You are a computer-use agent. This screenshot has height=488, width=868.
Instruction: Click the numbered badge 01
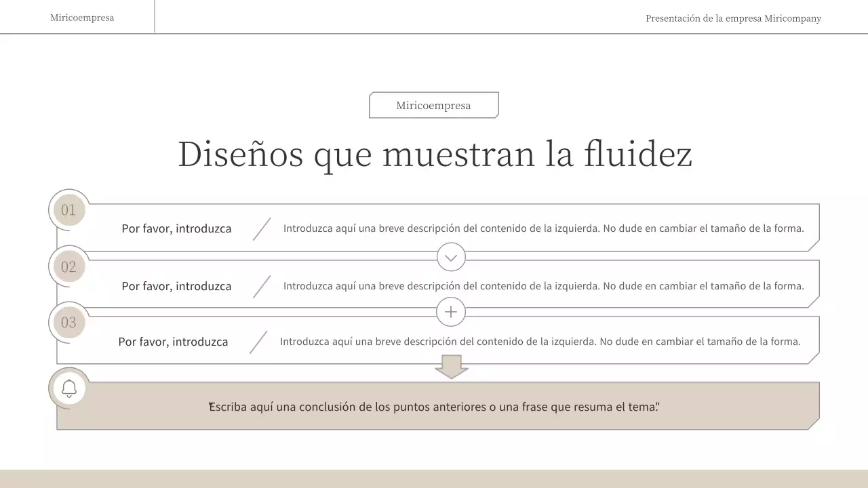coord(68,210)
